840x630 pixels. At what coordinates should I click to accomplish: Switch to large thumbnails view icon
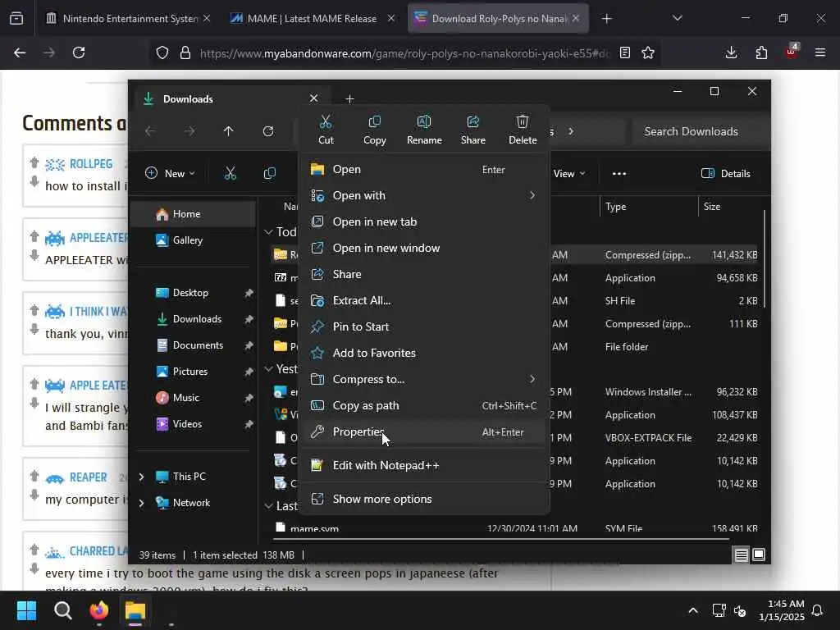[759, 555]
